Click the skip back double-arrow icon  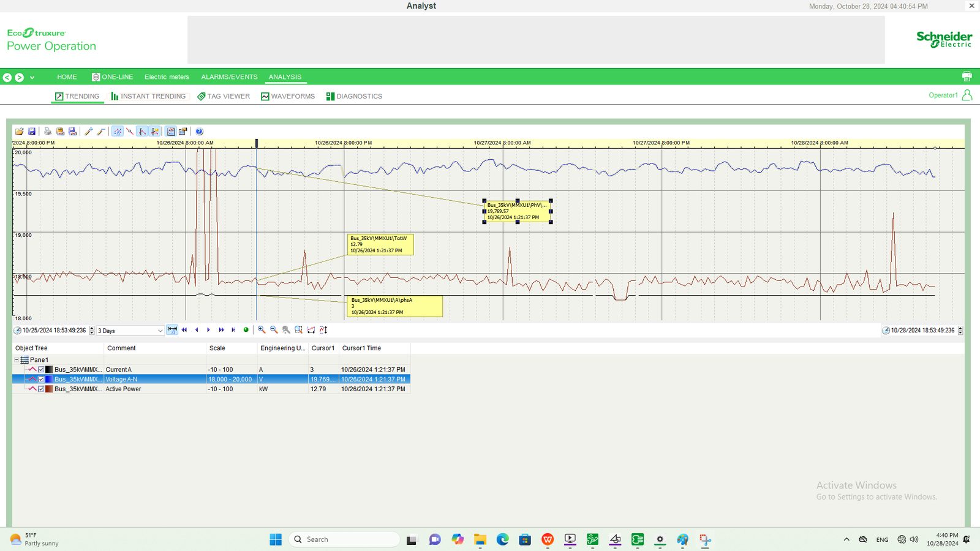[x=184, y=329]
